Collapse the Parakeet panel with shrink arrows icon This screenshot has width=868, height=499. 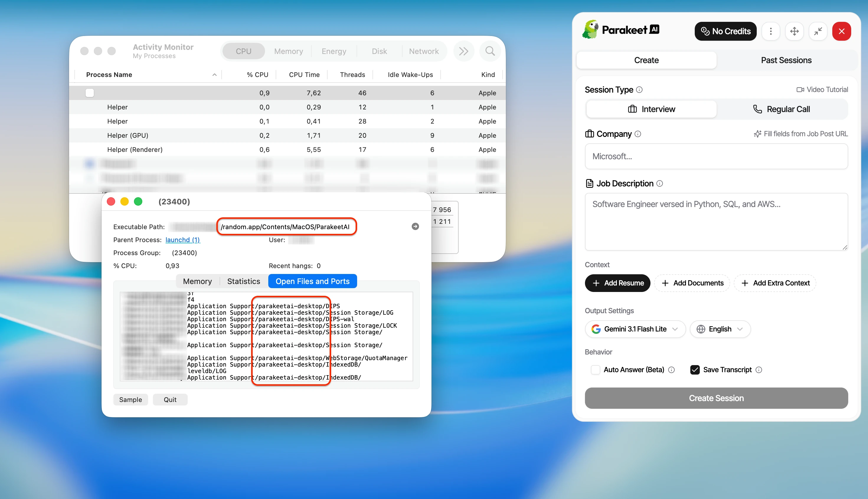tap(818, 31)
